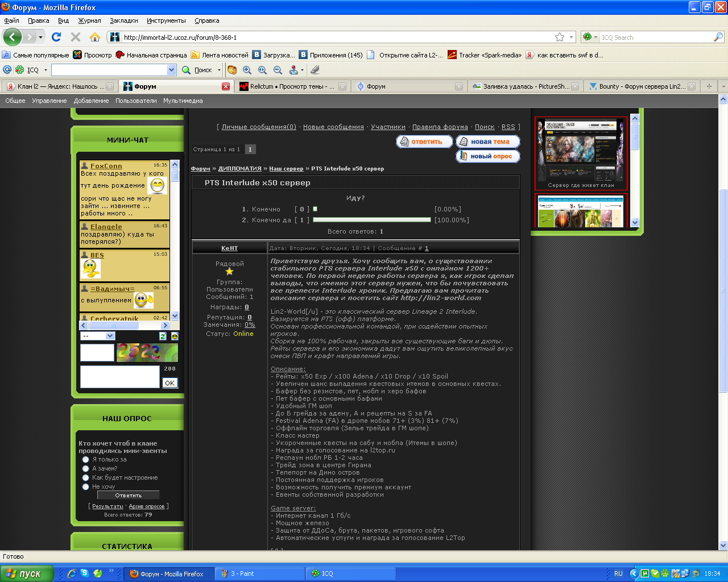Submit poll with the 'Ответить' button
The width and height of the screenshot is (728, 582).
tap(129, 496)
